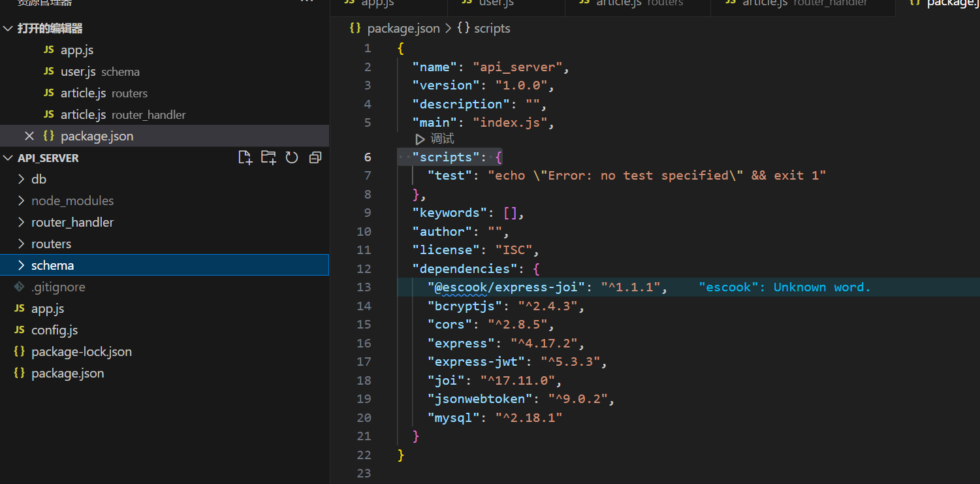Click the braces icon of package-lock.json

pos(20,351)
